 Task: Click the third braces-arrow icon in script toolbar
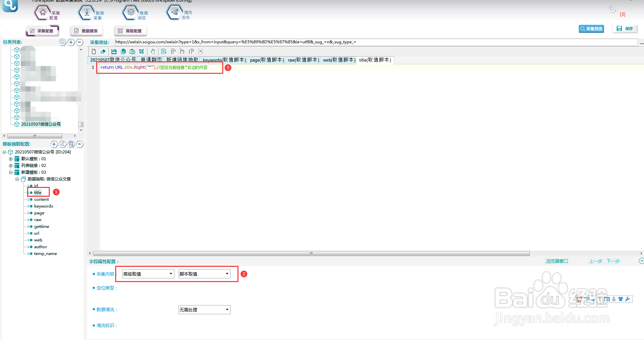pyautogui.click(x=191, y=51)
